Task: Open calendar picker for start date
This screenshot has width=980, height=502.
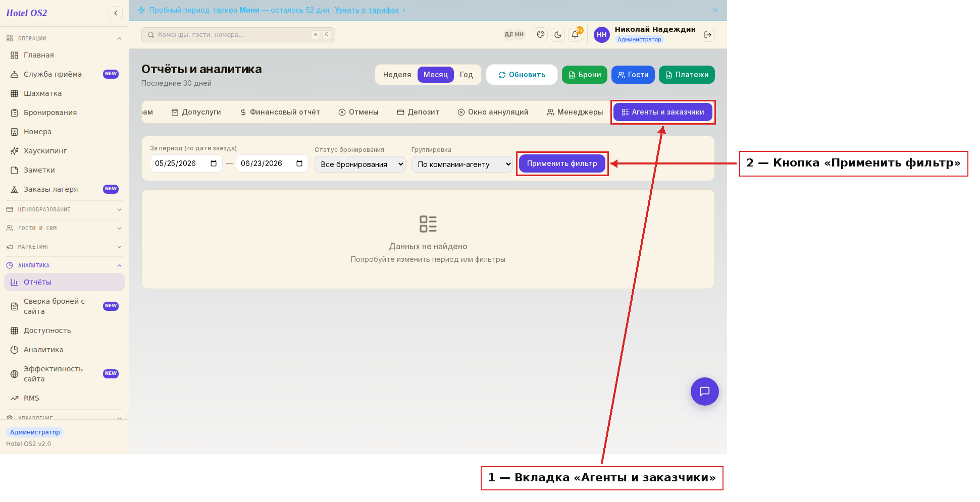Action: tap(214, 163)
